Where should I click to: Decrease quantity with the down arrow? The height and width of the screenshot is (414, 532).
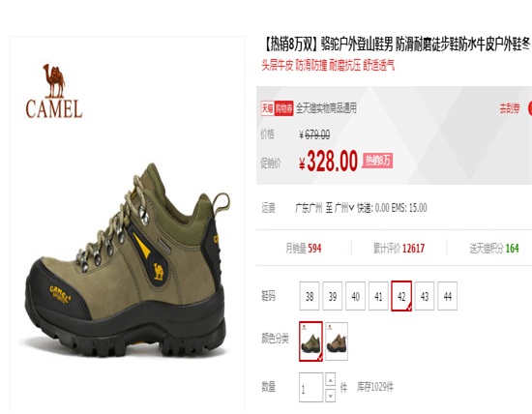[331, 396]
